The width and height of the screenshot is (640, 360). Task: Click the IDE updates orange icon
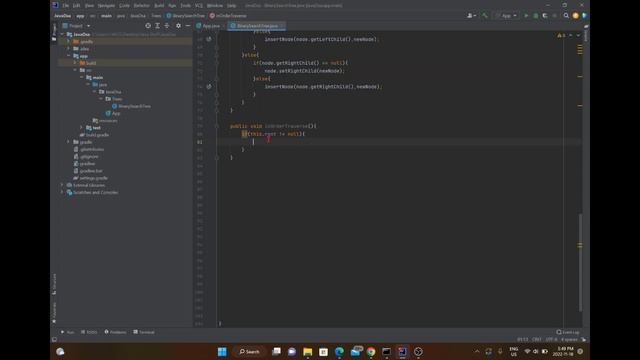pyautogui.click(x=576, y=16)
